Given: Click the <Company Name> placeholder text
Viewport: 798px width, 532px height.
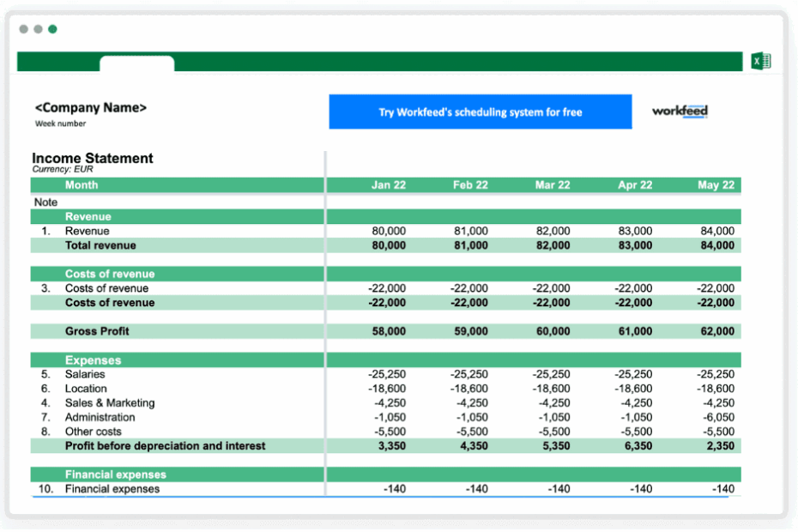Looking at the screenshot, I should point(91,107).
